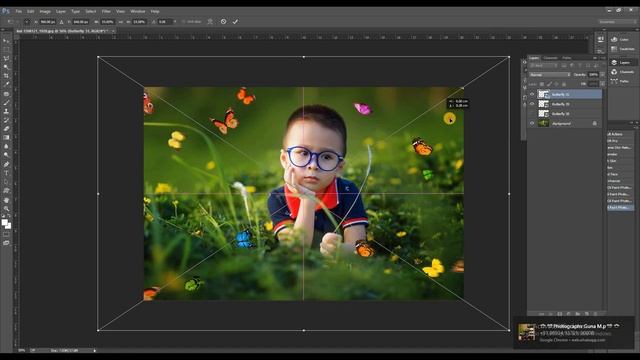640x360 pixels.
Task: Hide the Background layer
Action: click(x=532, y=123)
